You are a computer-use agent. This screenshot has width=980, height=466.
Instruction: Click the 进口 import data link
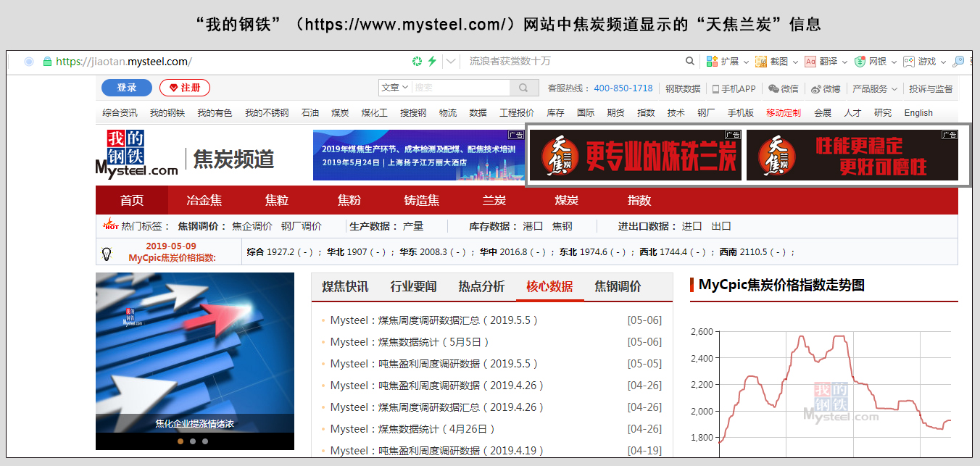click(x=692, y=226)
